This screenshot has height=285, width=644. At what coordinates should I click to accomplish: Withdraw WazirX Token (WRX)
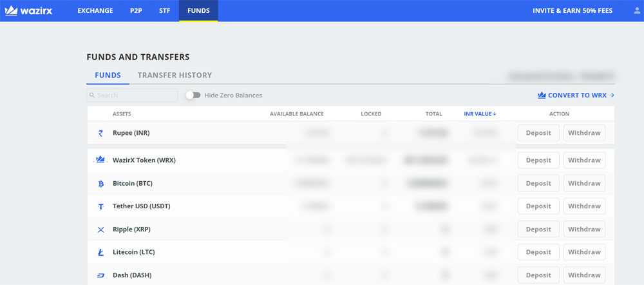pos(585,160)
